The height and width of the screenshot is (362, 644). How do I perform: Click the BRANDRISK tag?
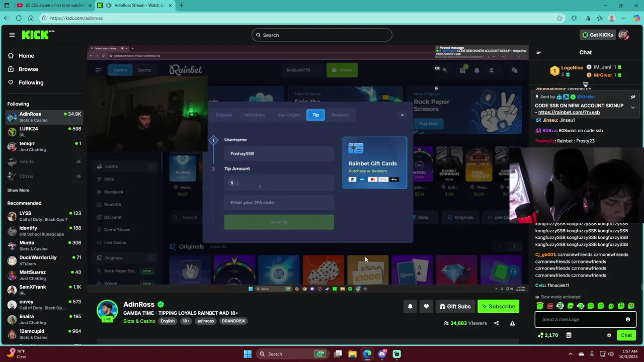point(233,321)
